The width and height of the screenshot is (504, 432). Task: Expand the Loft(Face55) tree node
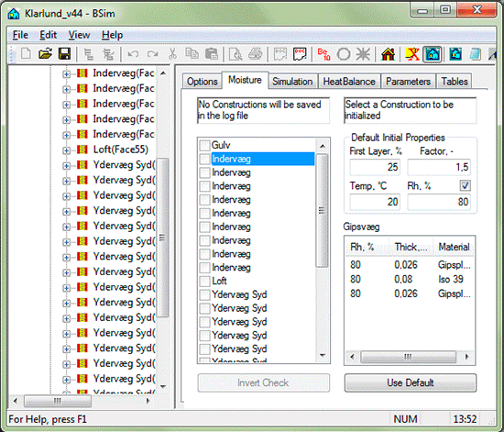[x=66, y=150]
